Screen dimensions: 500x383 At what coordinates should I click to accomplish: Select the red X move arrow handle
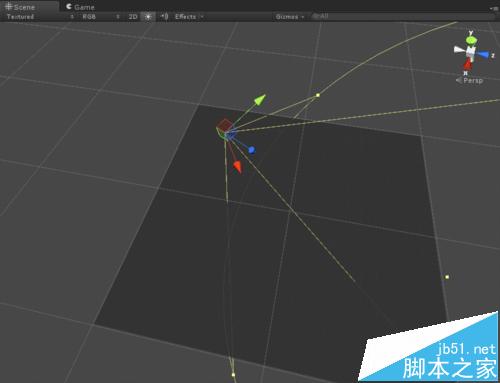point(238,167)
